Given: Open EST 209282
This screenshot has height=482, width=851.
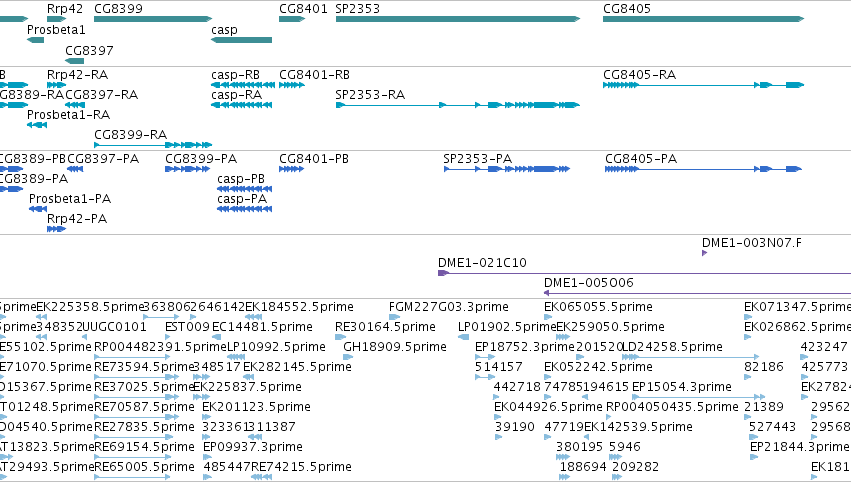Looking at the screenshot, I should (x=635, y=468).
